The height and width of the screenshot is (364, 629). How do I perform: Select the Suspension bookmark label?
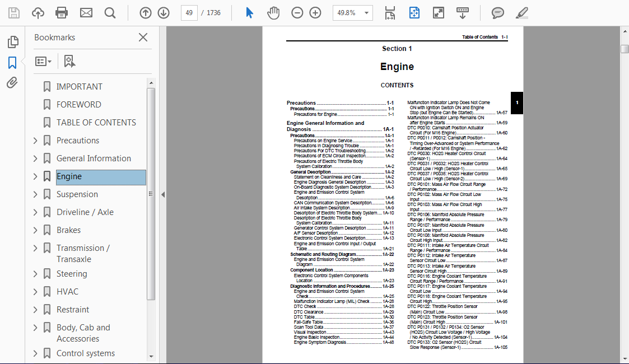pyautogui.click(x=77, y=194)
